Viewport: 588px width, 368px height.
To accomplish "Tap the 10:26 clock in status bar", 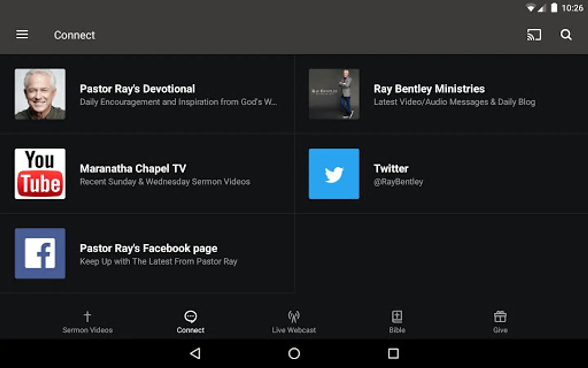I will click(x=572, y=8).
